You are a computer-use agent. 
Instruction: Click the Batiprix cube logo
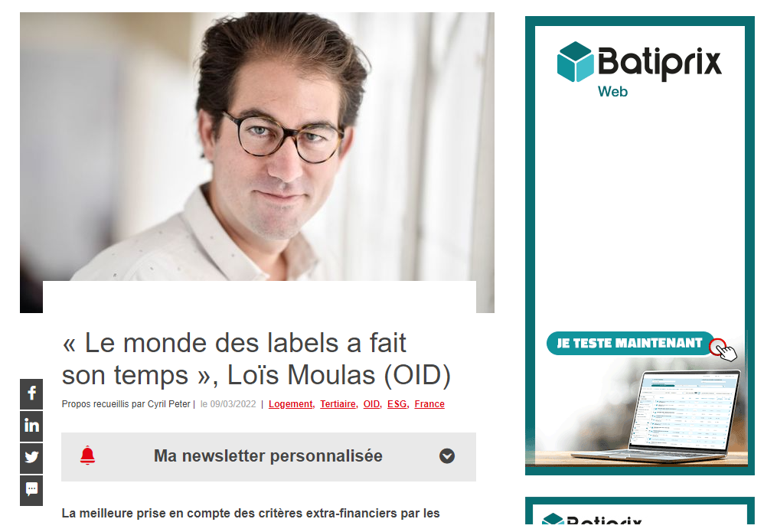pos(575,61)
